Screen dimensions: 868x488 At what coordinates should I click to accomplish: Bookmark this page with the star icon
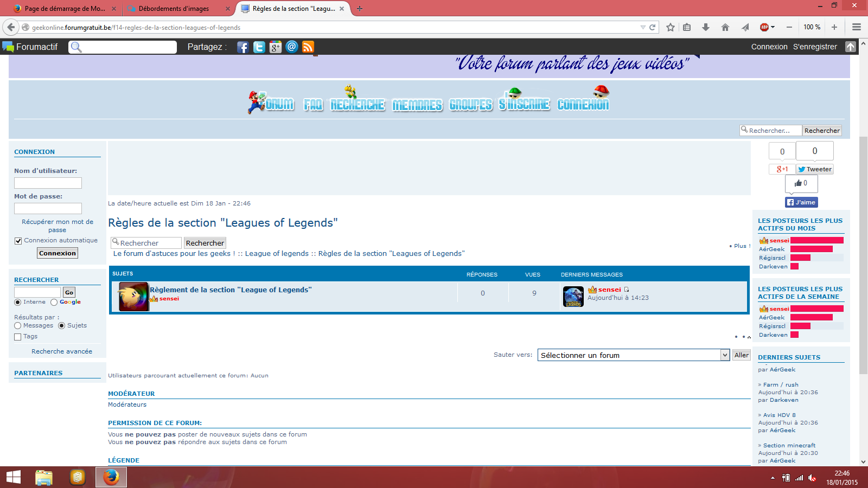pos(671,27)
